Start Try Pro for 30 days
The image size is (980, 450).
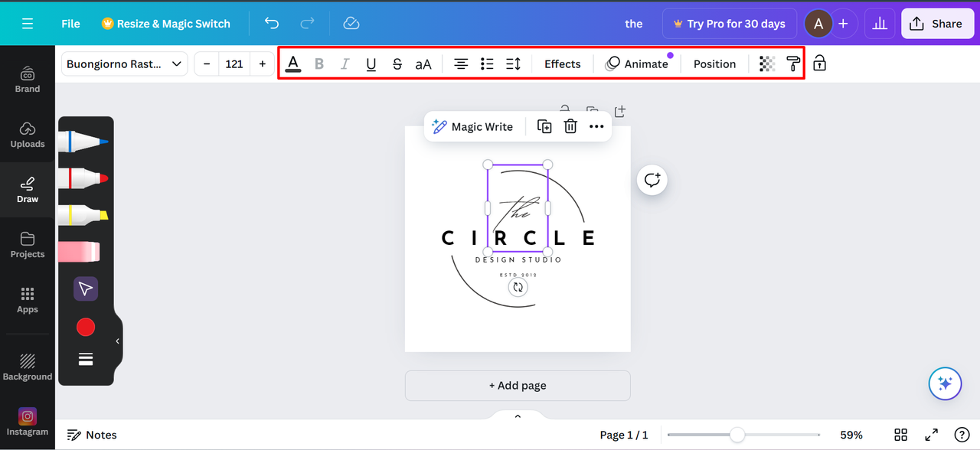click(x=730, y=24)
